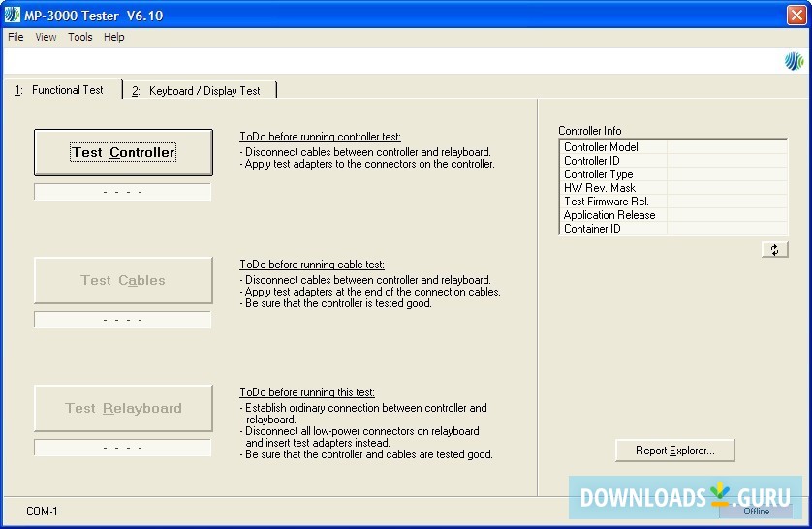812x529 pixels.
Task: Click the Test Controller result status field
Action: pos(123,192)
